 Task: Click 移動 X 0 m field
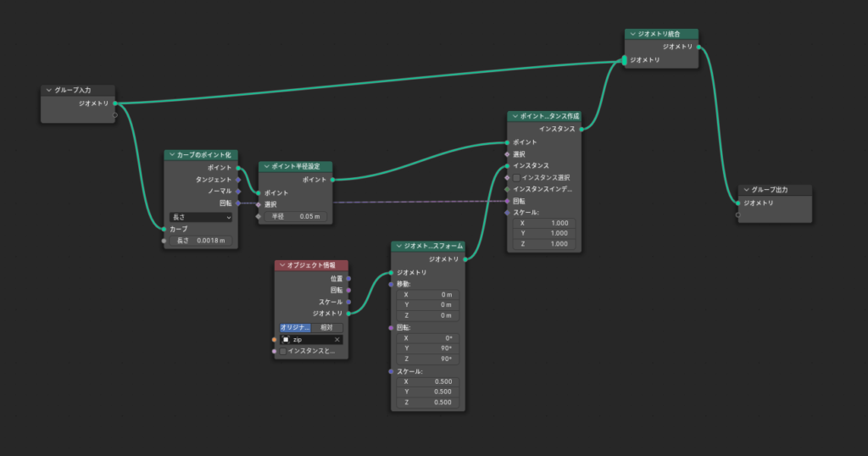pyautogui.click(x=427, y=295)
